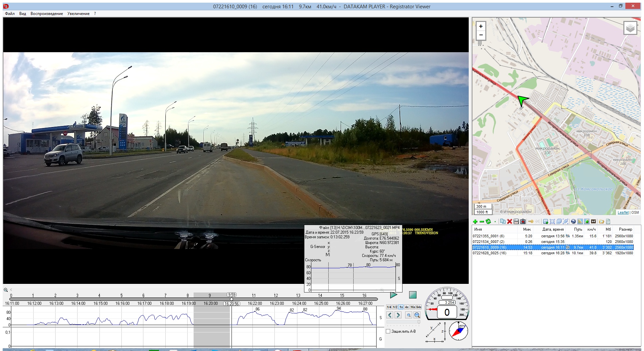Set playback speed to 4x

tap(406, 307)
